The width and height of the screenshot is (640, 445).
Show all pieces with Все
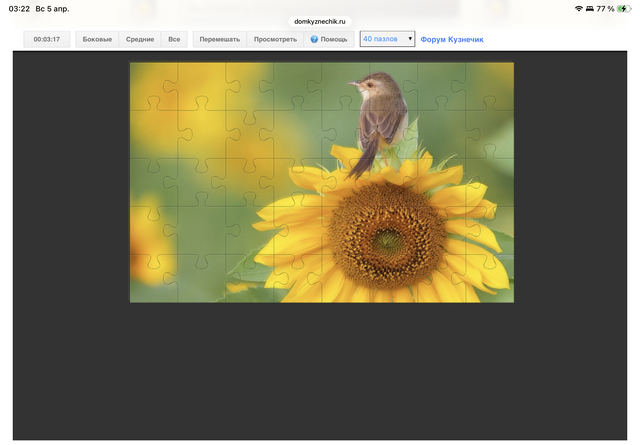click(x=174, y=39)
